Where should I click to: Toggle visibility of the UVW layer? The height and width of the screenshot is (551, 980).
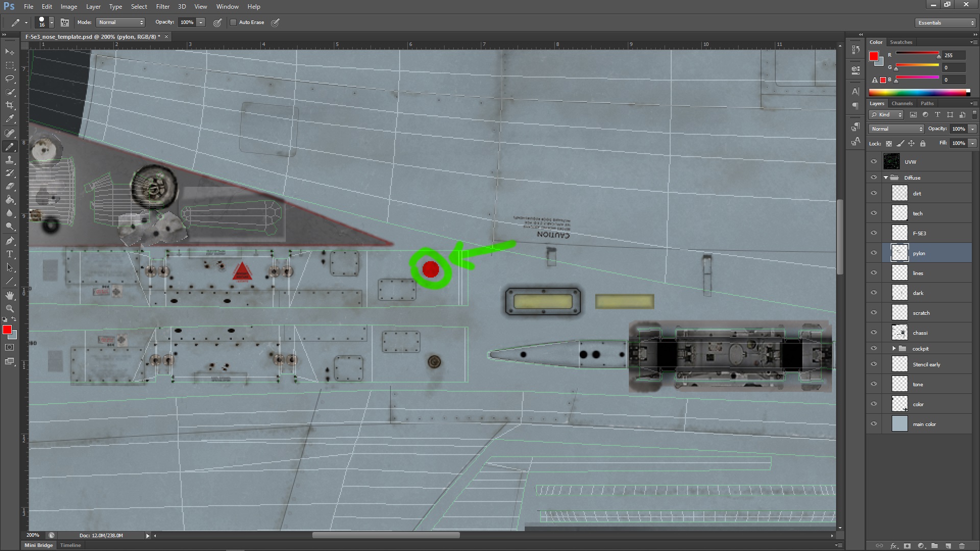pos(874,162)
